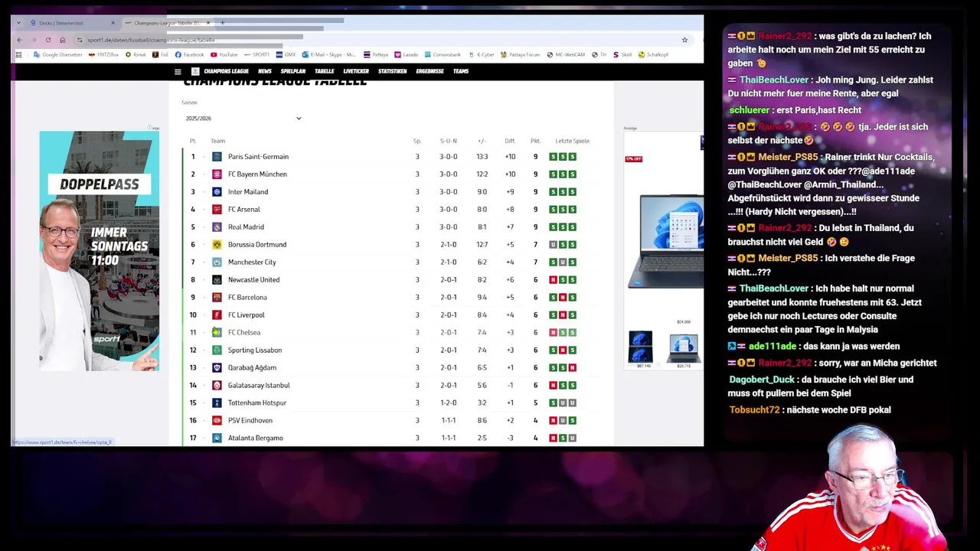Click the Doppelpass ad banner
The height and width of the screenshot is (551, 980).
(100, 251)
